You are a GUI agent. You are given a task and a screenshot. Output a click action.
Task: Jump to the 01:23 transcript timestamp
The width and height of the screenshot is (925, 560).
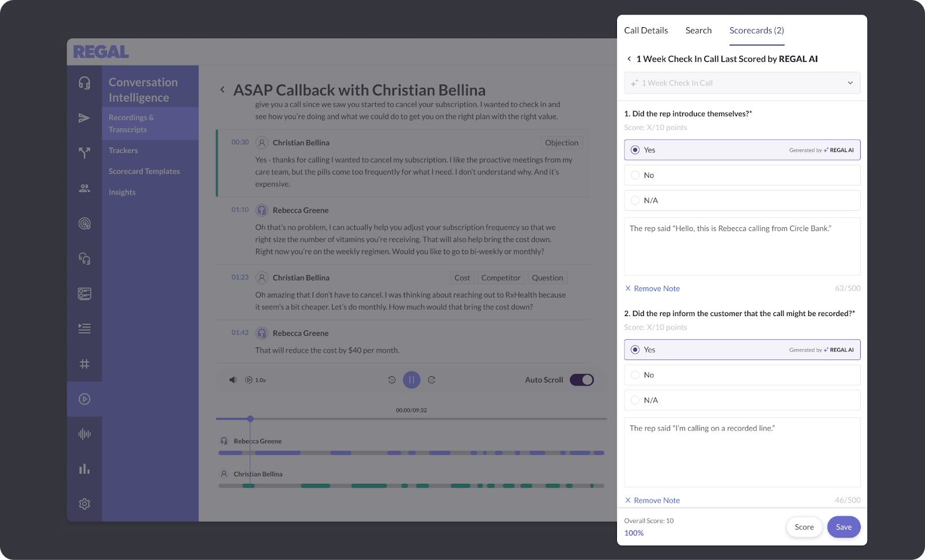(x=240, y=277)
